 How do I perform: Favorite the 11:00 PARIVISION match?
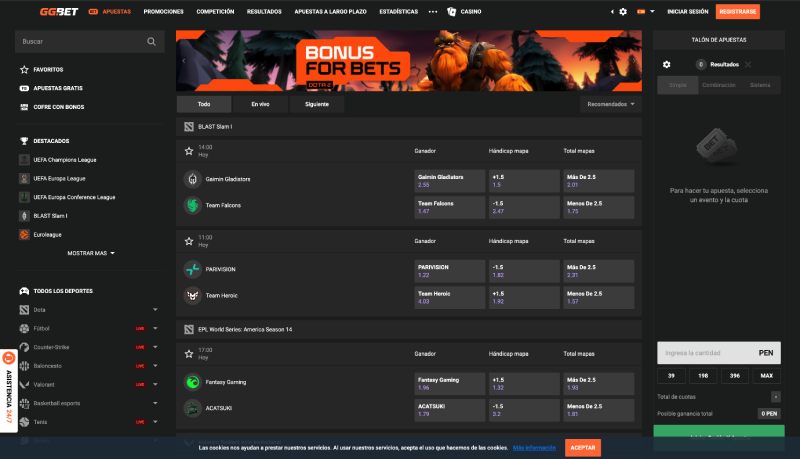coord(189,241)
